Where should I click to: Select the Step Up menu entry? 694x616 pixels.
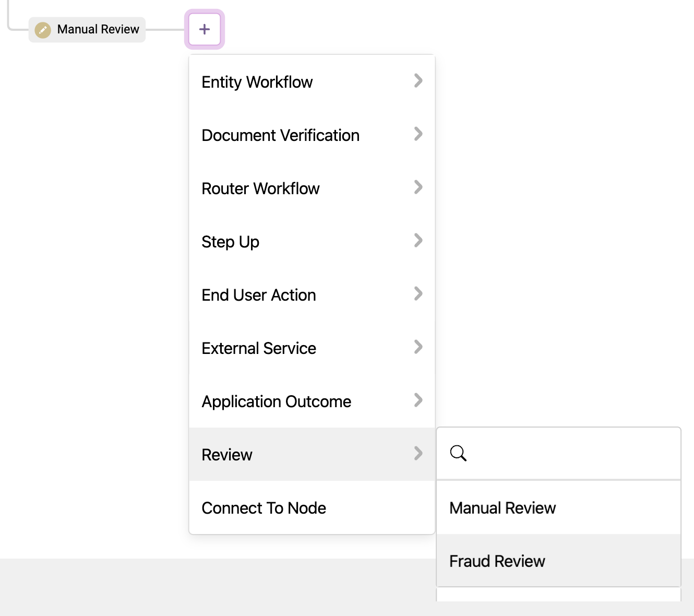[x=230, y=242]
